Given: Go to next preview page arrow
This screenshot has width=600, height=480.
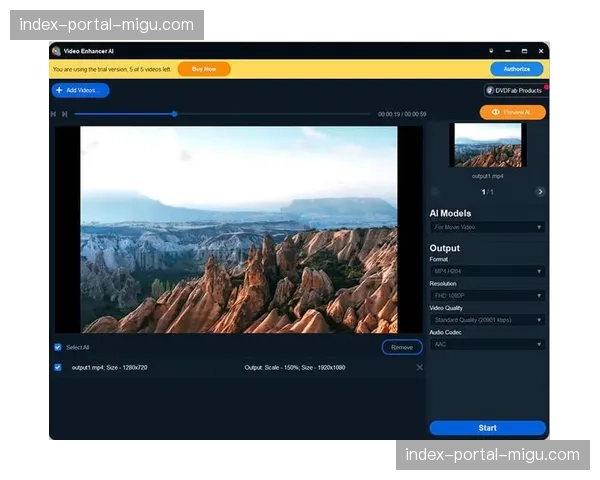Looking at the screenshot, I should pyautogui.click(x=540, y=191).
